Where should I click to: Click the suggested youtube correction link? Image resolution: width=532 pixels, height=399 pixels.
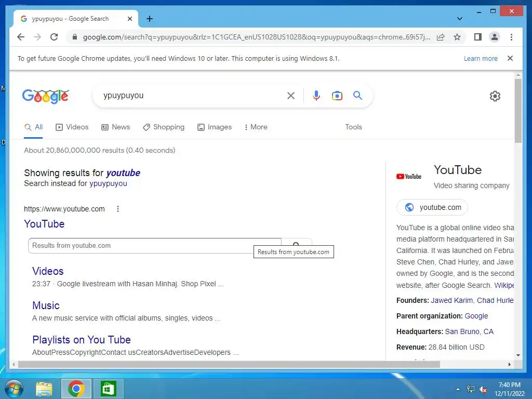coord(123,173)
